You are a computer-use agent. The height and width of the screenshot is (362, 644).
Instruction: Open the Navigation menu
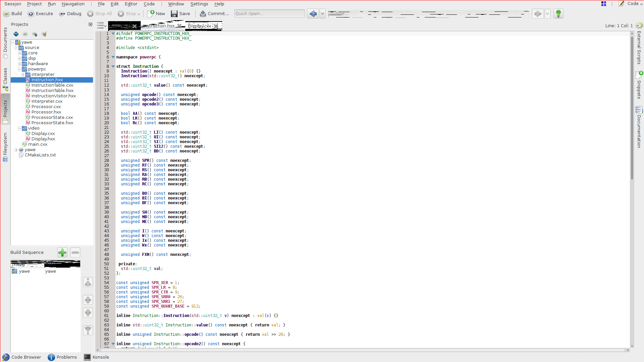point(73,4)
